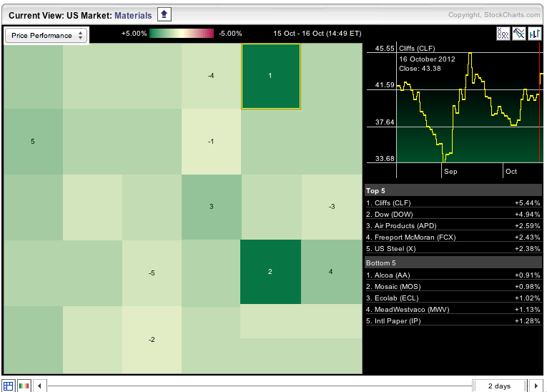Click the Bottom 5 header
The height and width of the screenshot is (392, 547).
click(453, 263)
